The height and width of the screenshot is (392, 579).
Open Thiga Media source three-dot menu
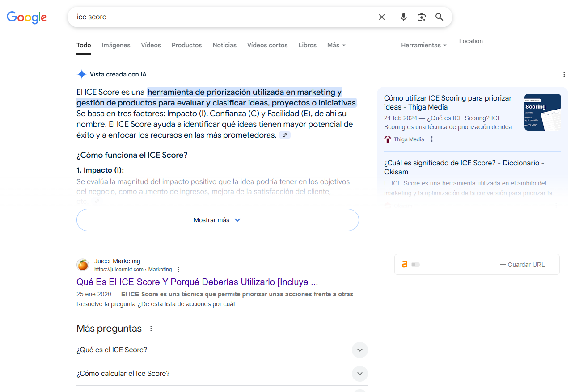(432, 139)
